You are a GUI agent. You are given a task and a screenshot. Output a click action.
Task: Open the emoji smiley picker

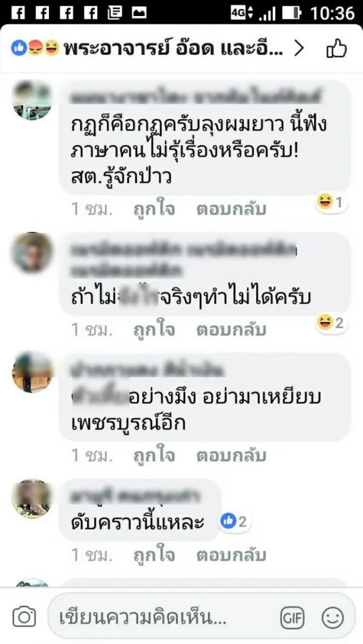(332, 617)
